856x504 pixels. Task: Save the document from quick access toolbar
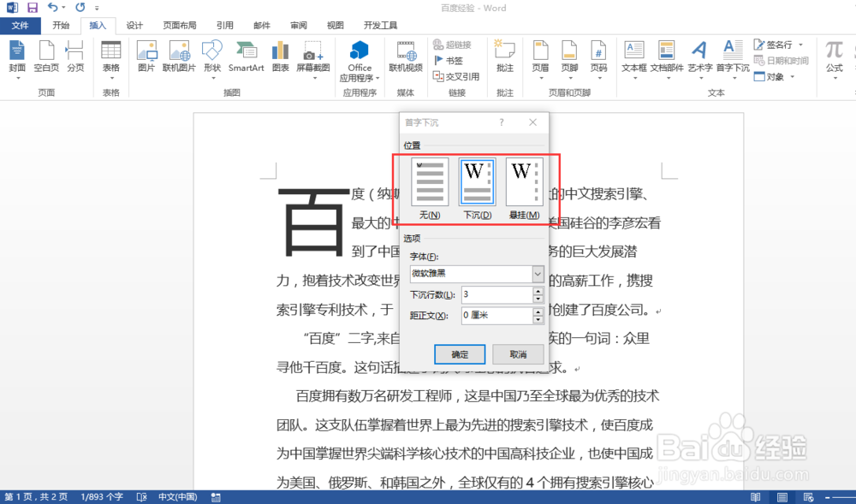pyautogui.click(x=33, y=8)
